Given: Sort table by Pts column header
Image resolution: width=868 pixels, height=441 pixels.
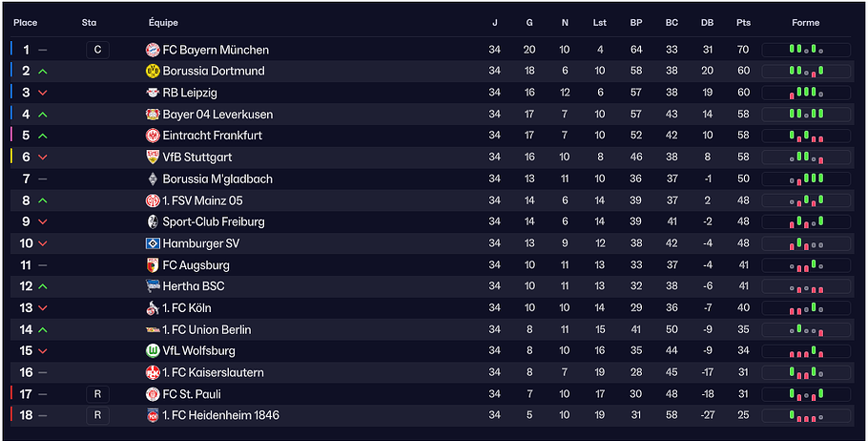Looking at the screenshot, I should coord(743,23).
